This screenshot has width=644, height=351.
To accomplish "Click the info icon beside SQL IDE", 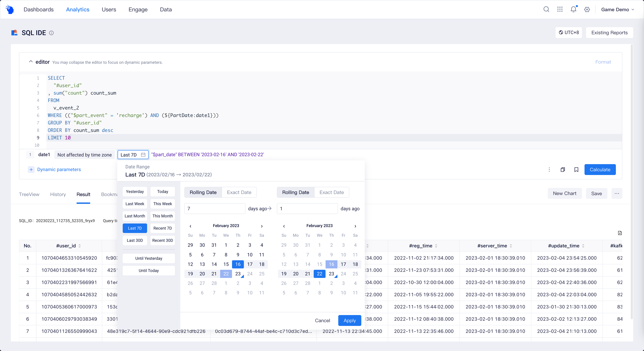I will [51, 33].
